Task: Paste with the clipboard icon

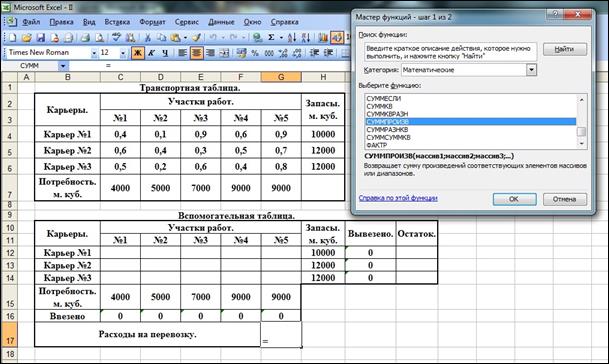Action: tap(175, 38)
